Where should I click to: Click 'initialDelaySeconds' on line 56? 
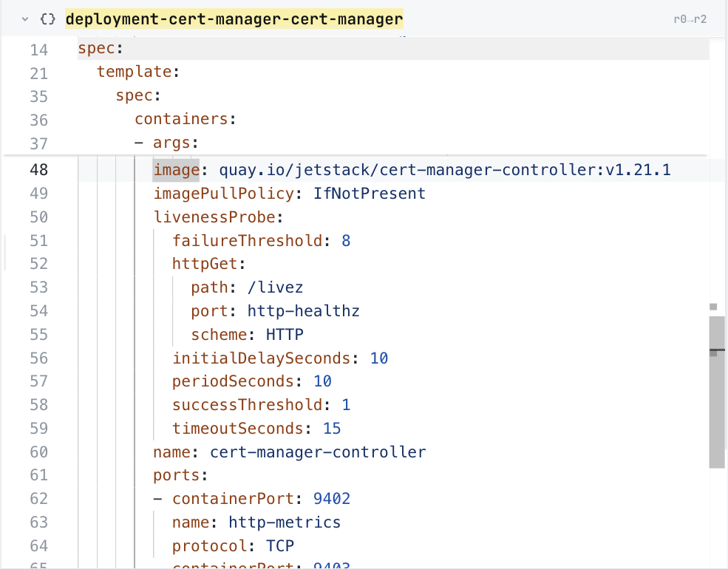262,358
